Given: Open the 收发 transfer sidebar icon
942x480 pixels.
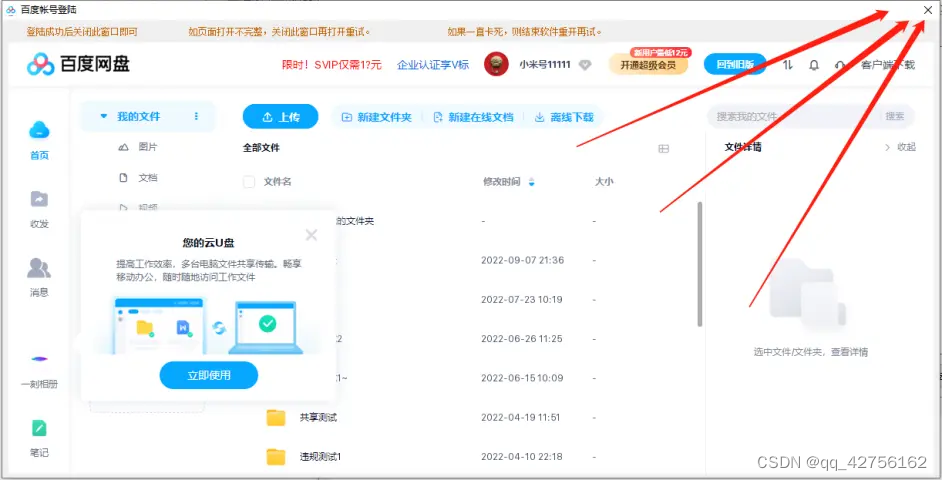Looking at the screenshot, I should (39, 199).
